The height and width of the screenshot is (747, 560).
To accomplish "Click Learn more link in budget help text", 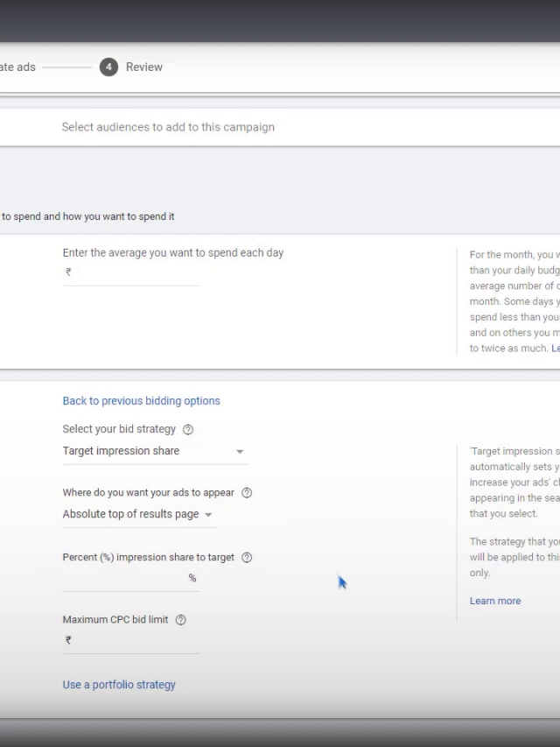I will 555,349.
